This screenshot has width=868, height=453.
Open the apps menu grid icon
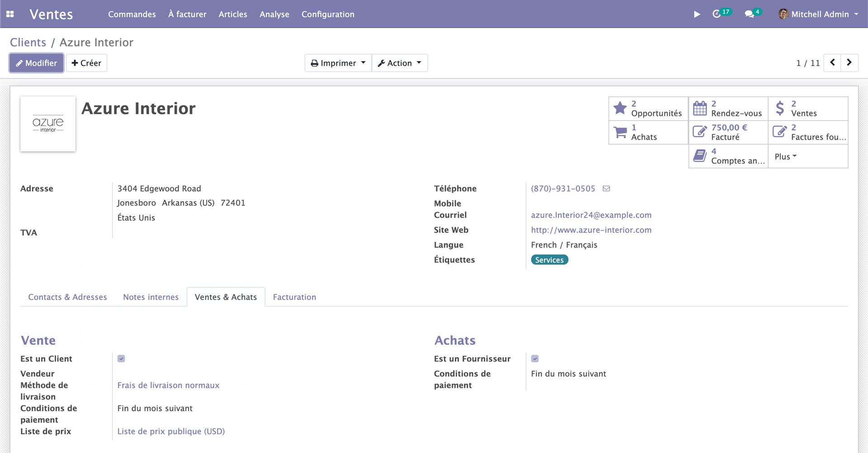[x=10, y=14]
